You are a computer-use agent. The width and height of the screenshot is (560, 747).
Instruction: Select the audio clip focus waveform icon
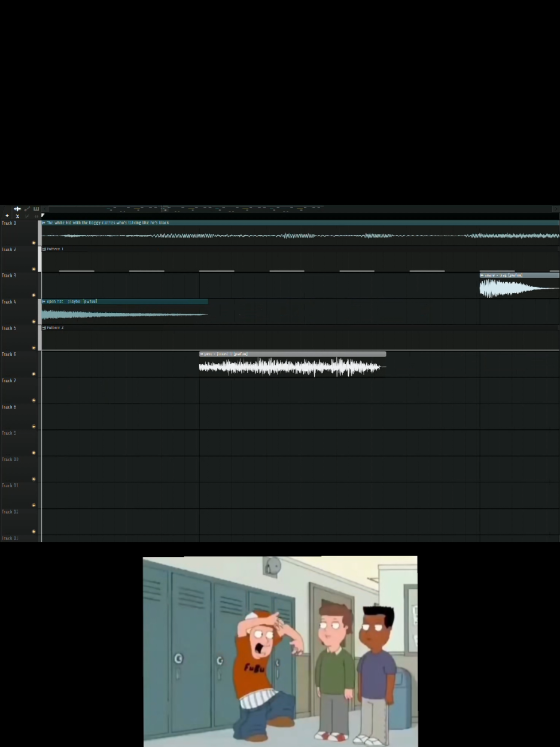17,209
